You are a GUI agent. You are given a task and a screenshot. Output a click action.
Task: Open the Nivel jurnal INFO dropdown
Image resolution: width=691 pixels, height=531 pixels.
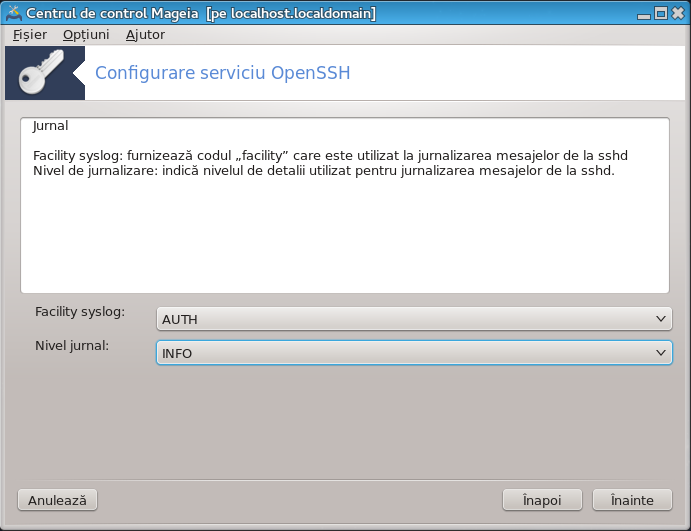click(x=414, y=353)
